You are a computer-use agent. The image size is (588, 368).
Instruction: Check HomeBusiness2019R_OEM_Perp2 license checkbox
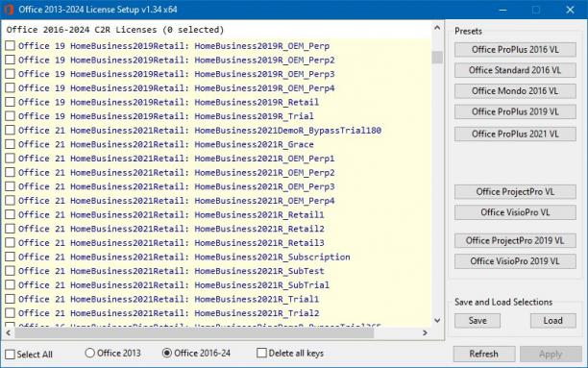[11, 60]
